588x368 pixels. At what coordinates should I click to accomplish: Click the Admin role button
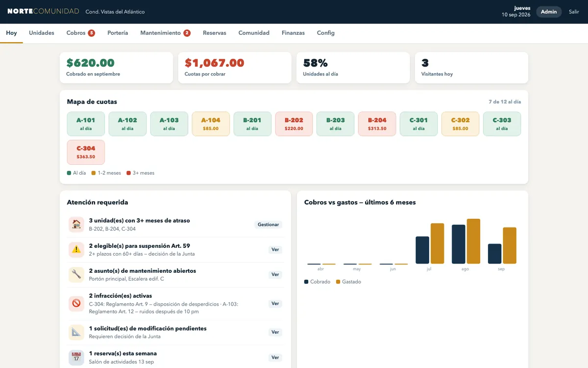click(549, 12)
